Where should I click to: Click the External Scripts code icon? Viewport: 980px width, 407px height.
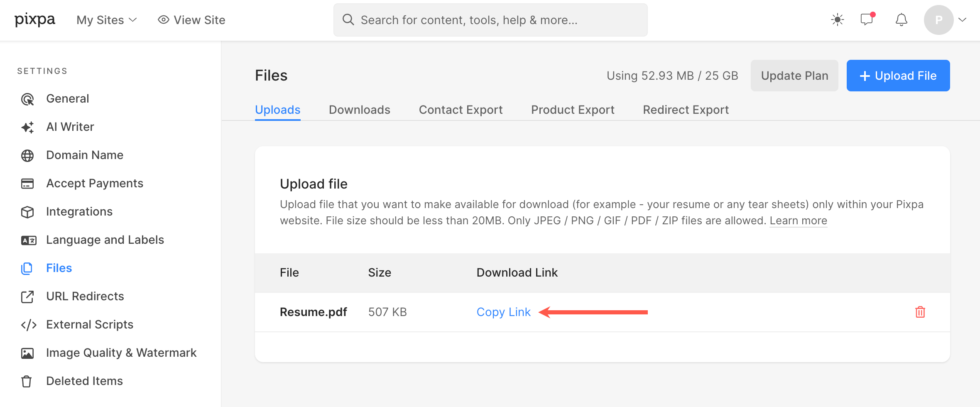point(29,325)
